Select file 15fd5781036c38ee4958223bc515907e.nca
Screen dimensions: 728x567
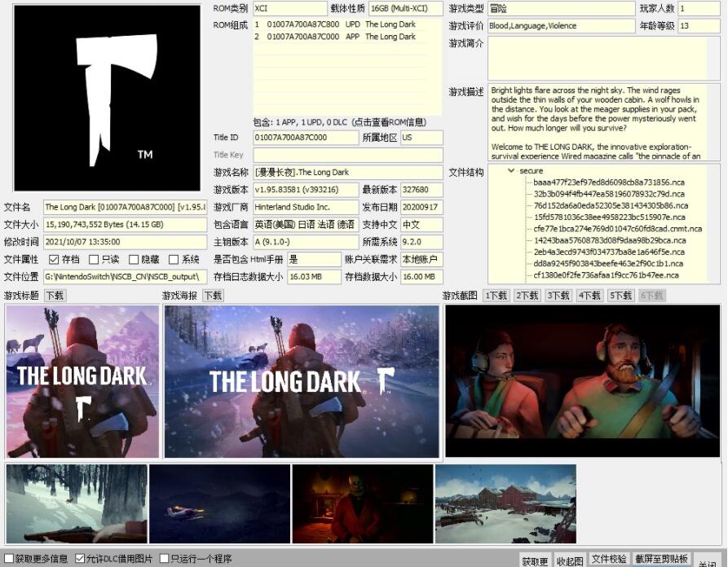pos(609,218)
